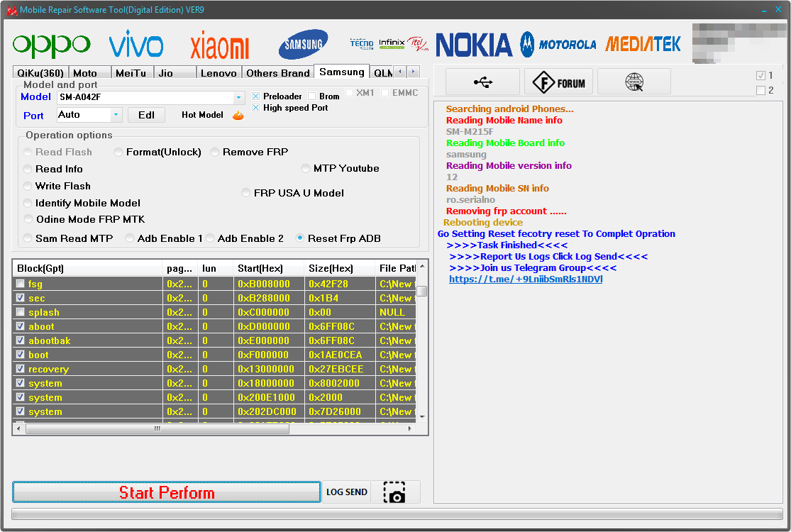Select Adb Enable 1 option
The width and height of the screenshot is (791, 532).
(x=130, y=238)
